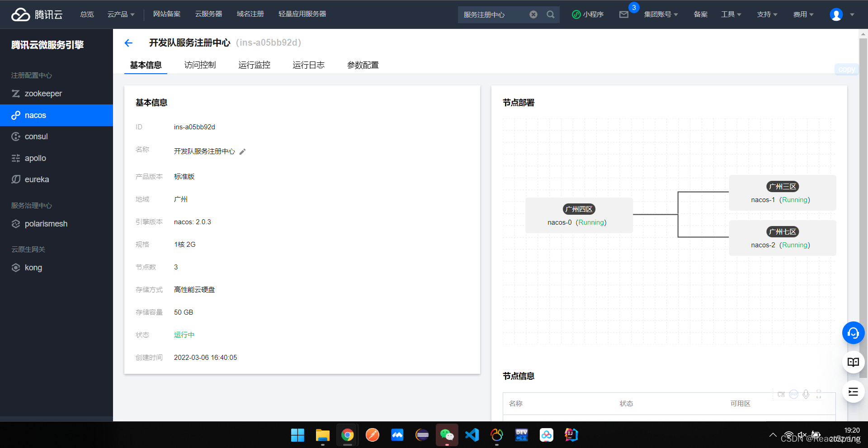The height and width of the screenshot is (448, 868).
Task: Open the apollo configuration center
Action: tap(35, 158)
